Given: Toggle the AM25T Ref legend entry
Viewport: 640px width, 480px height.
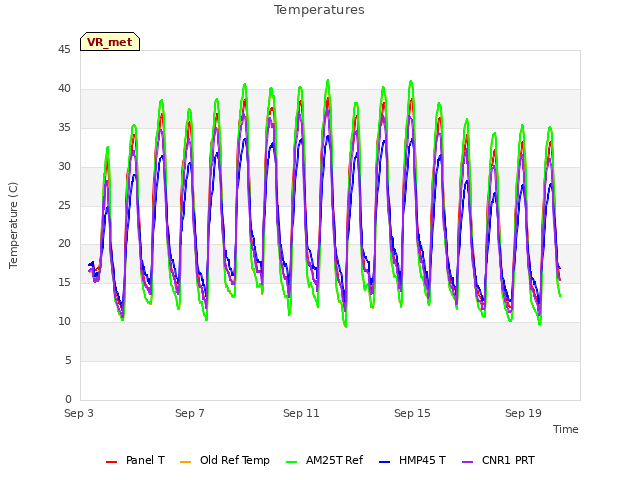Looking at the screenshot, I should tap(324, 460).
